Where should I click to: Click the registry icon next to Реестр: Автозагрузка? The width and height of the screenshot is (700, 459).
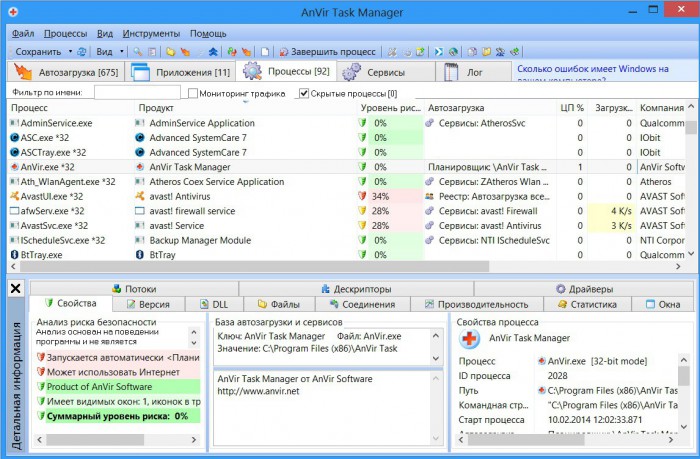[429, 196]
